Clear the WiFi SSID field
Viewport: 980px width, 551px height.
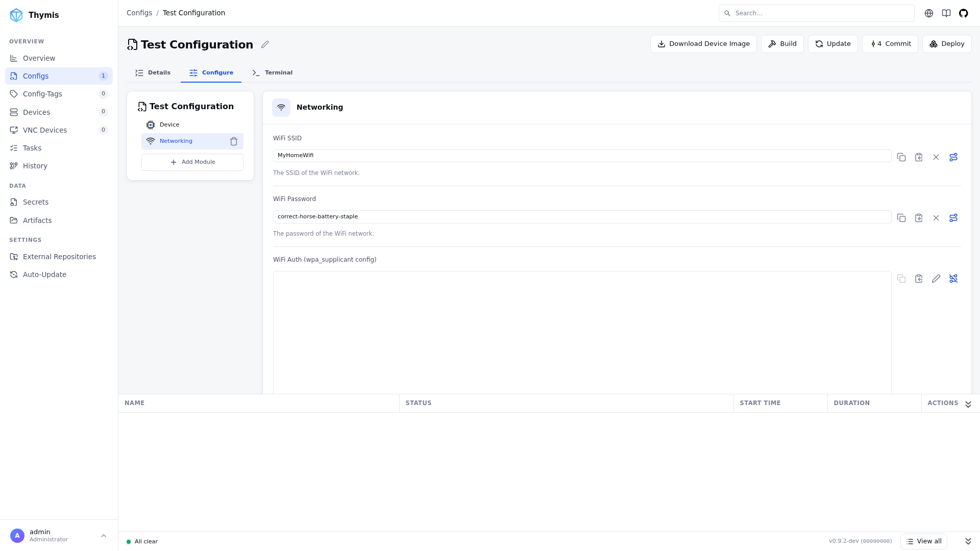pos(936,157)
